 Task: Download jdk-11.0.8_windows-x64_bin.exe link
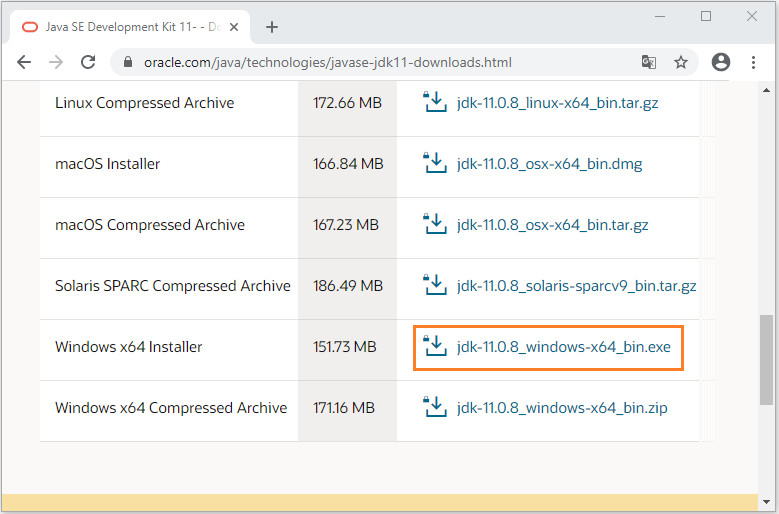coord(563,347)
